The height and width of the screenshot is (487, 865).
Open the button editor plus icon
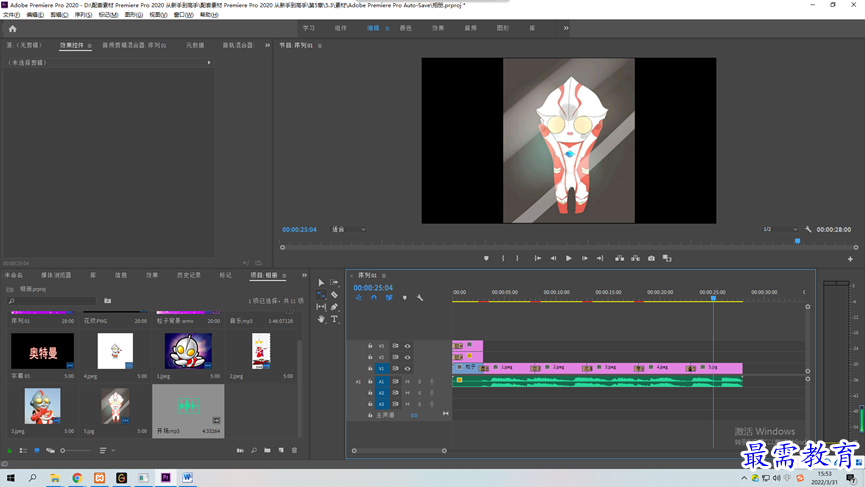coord(850,259)
